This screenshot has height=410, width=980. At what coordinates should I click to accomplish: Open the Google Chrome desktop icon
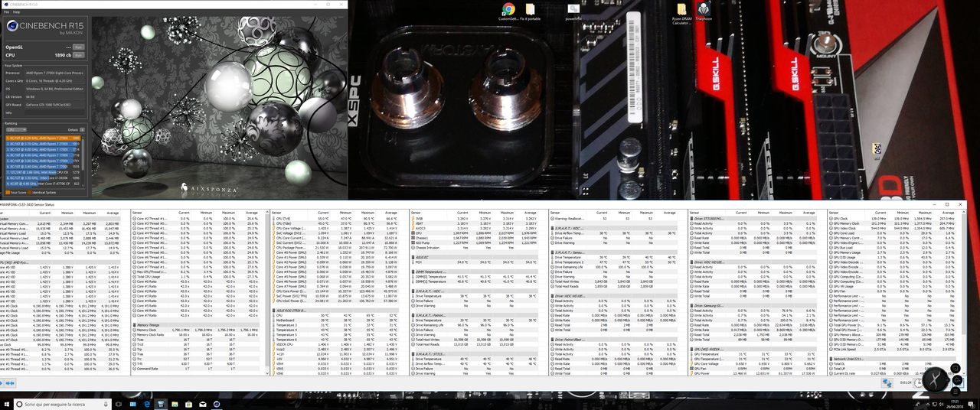tap(508, 11)
